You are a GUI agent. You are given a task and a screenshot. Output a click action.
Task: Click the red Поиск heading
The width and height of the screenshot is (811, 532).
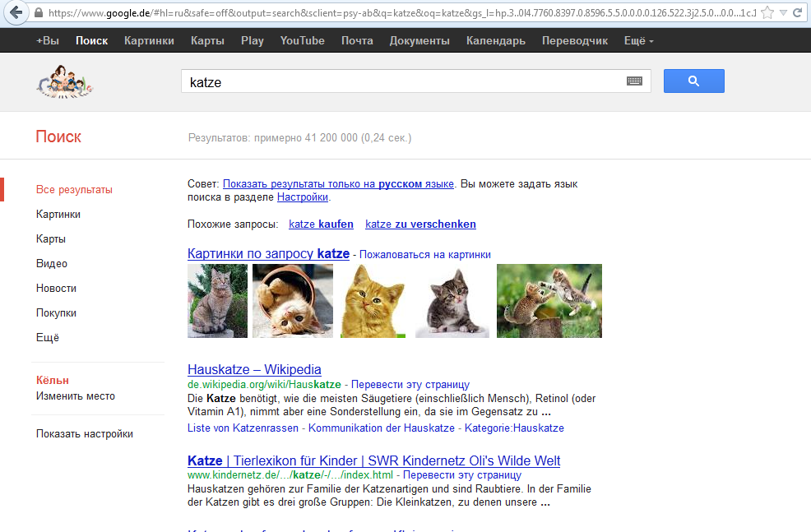click(x=58, y=136)
